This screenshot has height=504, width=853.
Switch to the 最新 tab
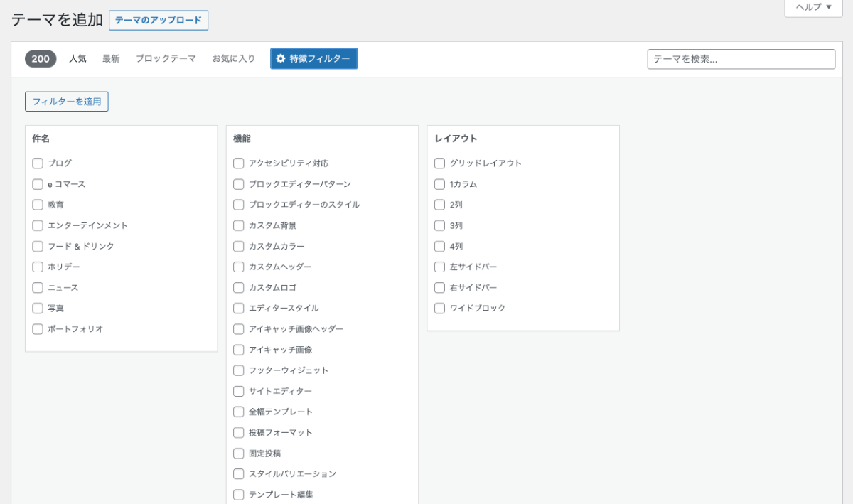[x=111, y=59]
